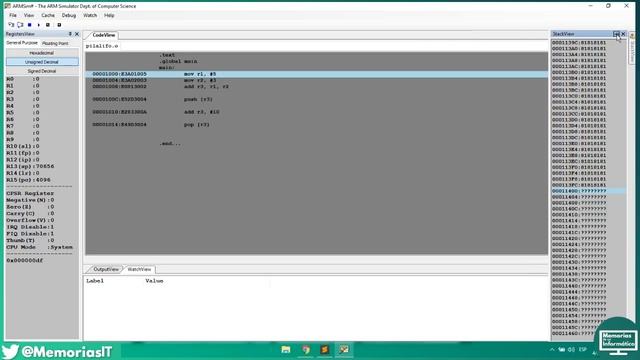Show registers in Hexadecimal format
640x360 pixels.
(x=42, y=53)
